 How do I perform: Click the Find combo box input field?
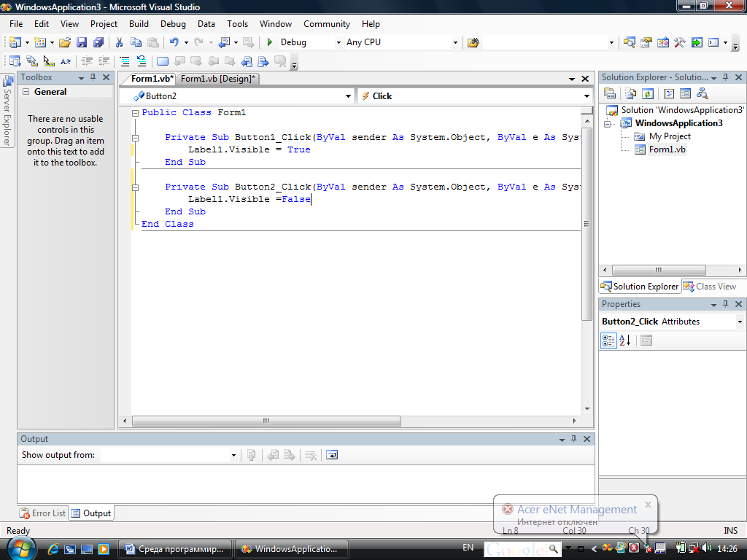point(546,42)
